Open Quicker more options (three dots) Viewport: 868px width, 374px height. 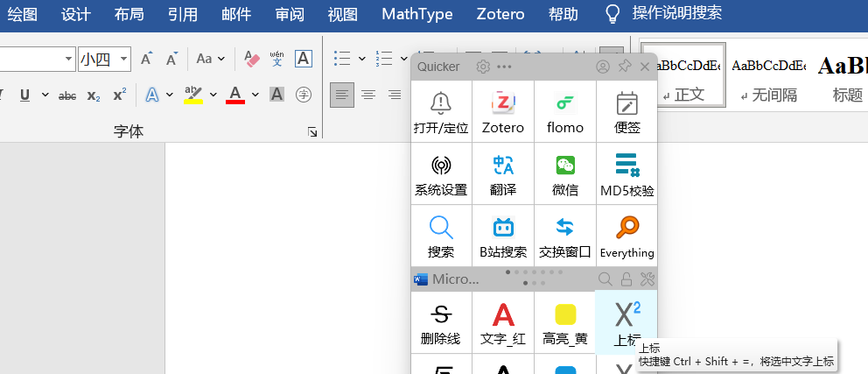pyautogui.click(x=504, y=67)
